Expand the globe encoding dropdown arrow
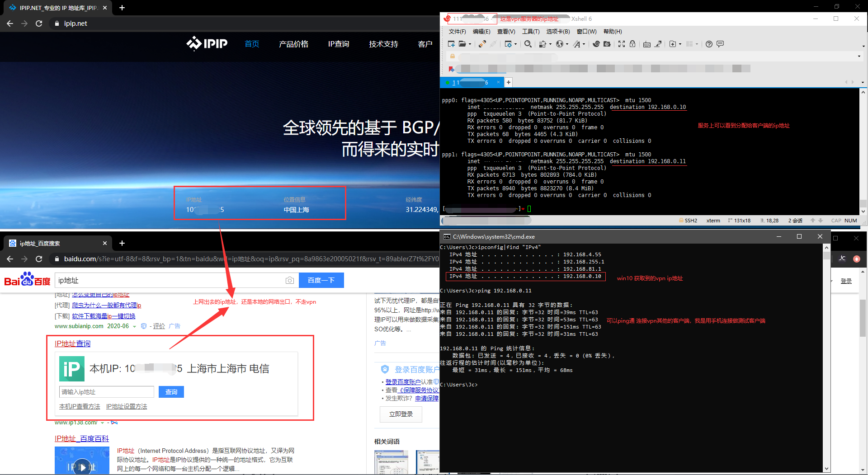Viewport: 868px width, 475px height. (567, 44)
